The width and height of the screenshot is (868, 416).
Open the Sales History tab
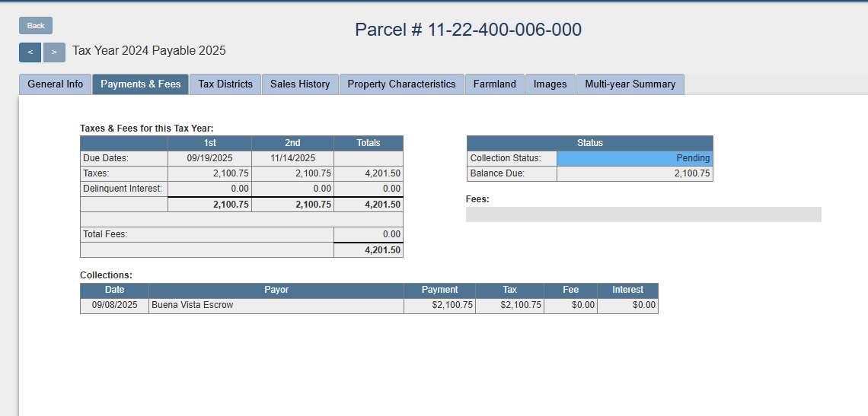pos(300,84)
